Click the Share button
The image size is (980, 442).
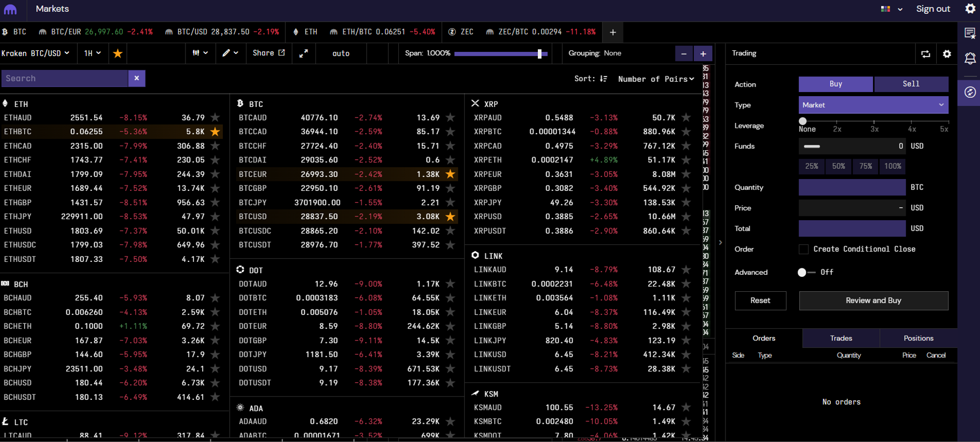(269, 53)
